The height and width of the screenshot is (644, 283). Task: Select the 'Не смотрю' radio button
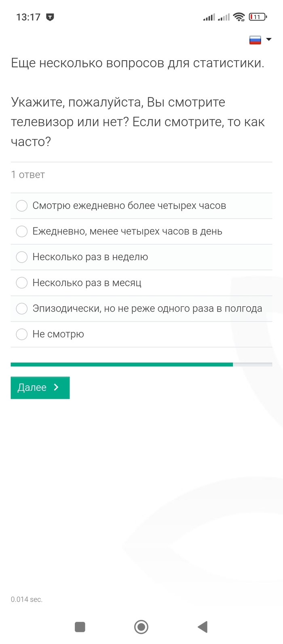click(22, 334)
